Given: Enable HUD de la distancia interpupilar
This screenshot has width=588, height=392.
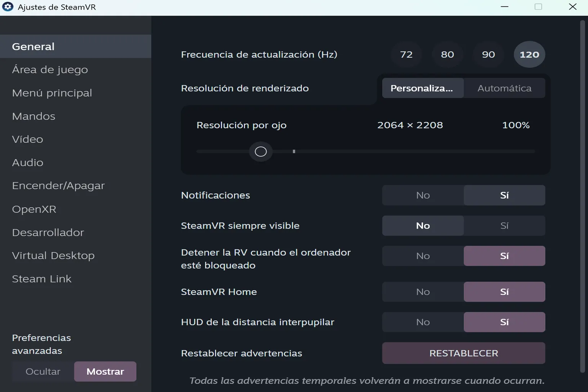Looking at the screenshot, I should (x=505, y=322).
